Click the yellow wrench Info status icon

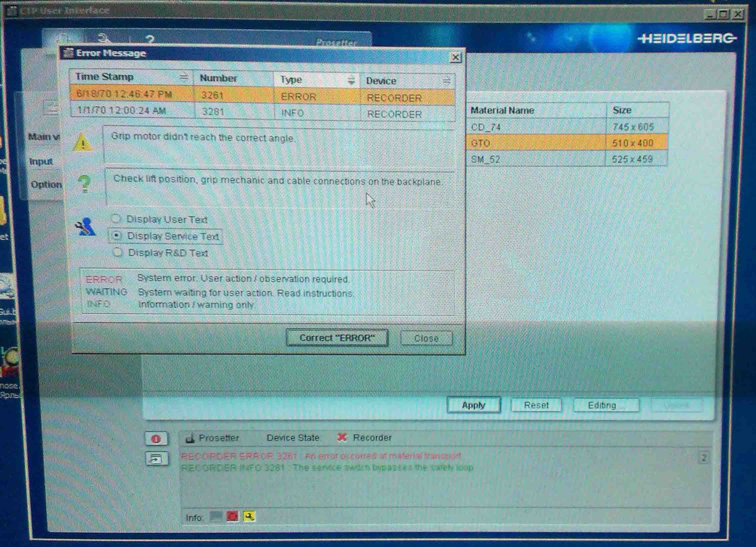(249, 516)
